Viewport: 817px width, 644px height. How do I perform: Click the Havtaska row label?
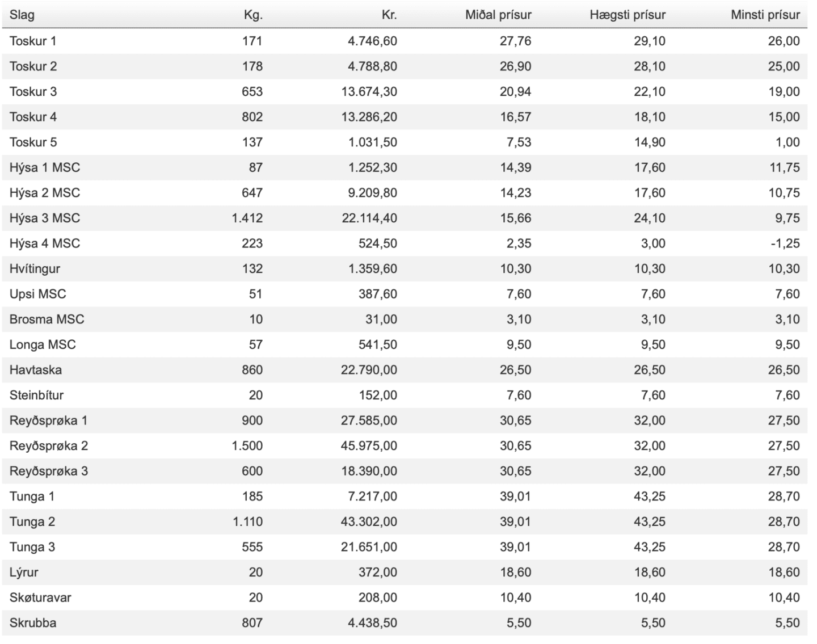(36, 370)
